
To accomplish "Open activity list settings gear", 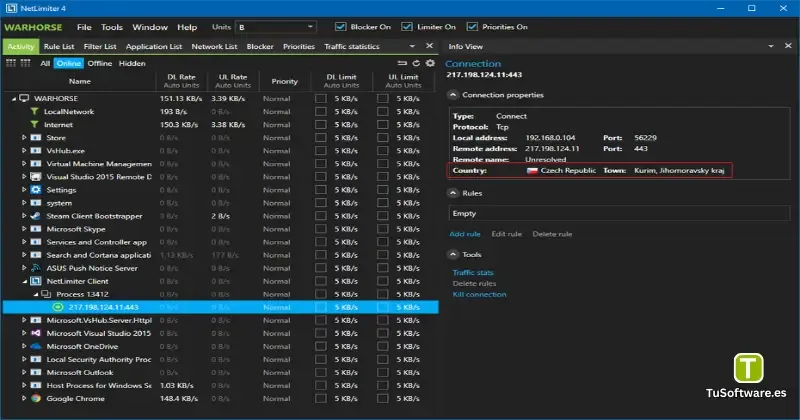I will click(430, 63).
